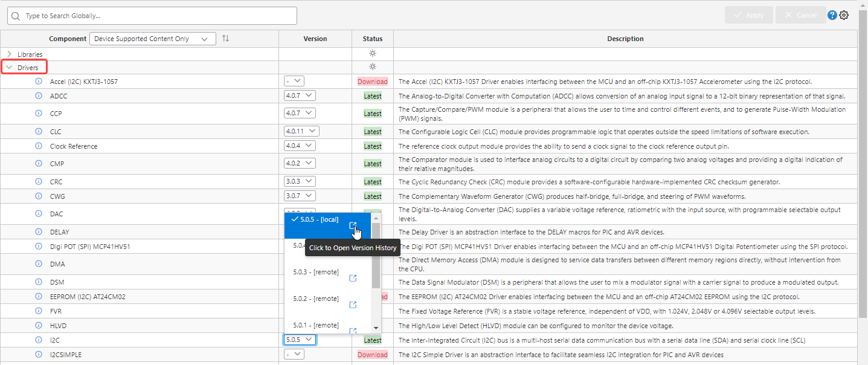Click the Cancel button
This screenshot has width=868, height=365.
click(800, 15)
